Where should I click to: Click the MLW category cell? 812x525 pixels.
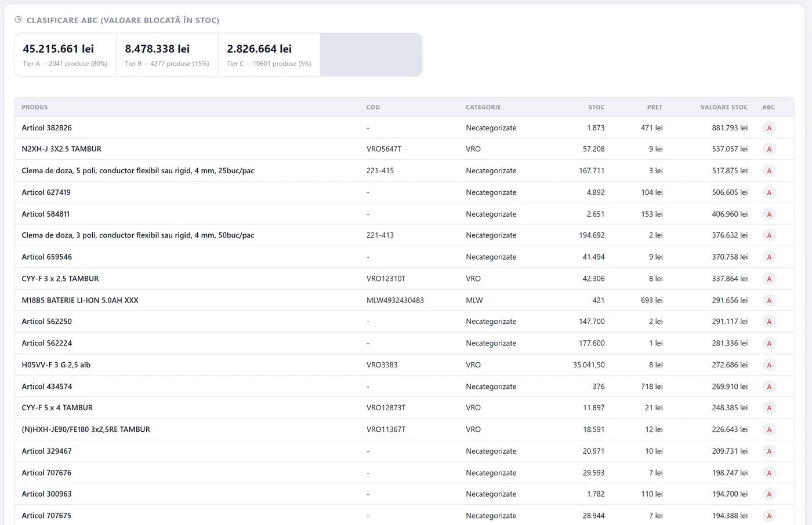point(474,300)
